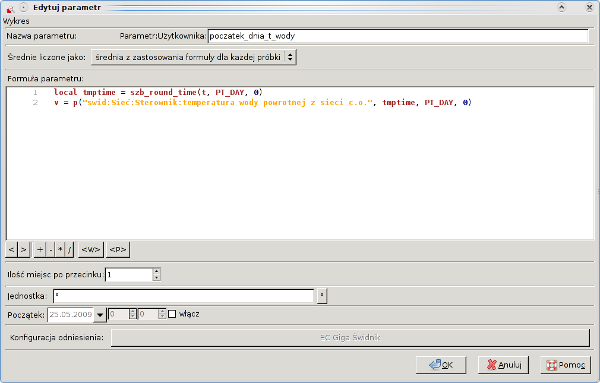
Task: Click the EC Giga Świdnik configuration button
Action: (350, 337)
